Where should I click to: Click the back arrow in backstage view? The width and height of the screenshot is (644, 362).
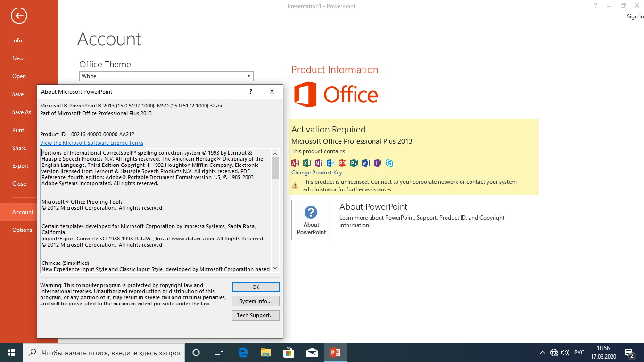coord(19,16)
